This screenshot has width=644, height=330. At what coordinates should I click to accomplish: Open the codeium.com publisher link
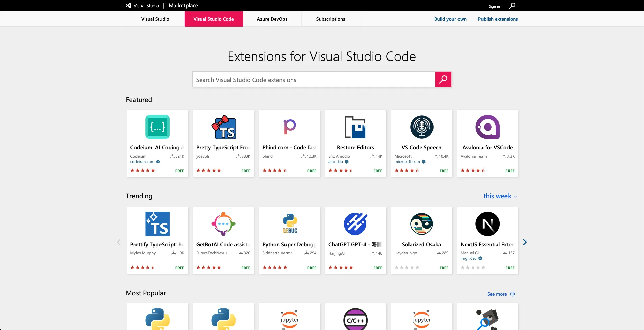[142, 162]
